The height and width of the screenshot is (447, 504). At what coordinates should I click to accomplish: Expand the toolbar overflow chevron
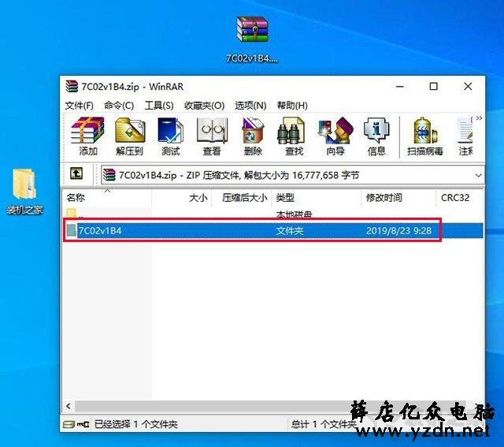tap(479, 118)
